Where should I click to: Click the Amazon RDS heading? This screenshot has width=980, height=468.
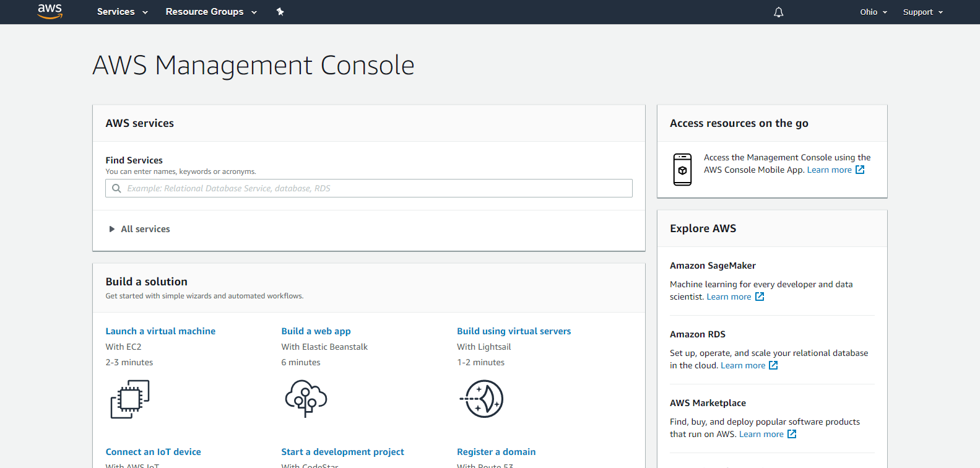pos(698,334)
